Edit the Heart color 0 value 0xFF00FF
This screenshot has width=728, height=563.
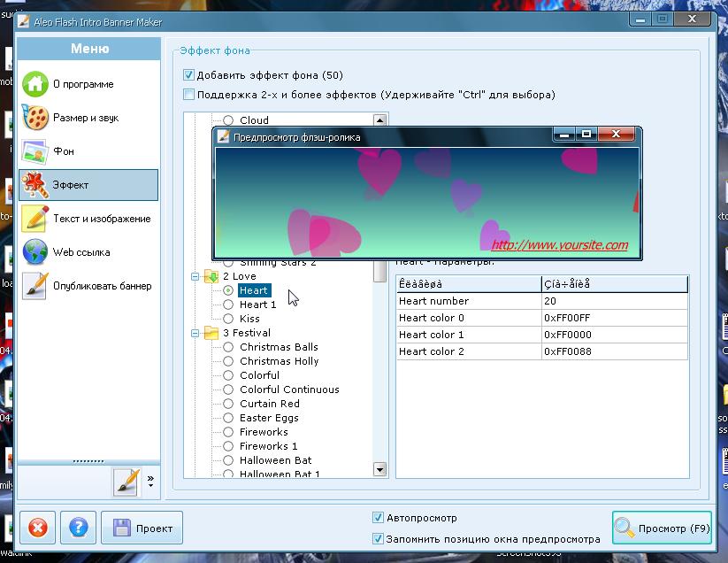pos(614,318)
